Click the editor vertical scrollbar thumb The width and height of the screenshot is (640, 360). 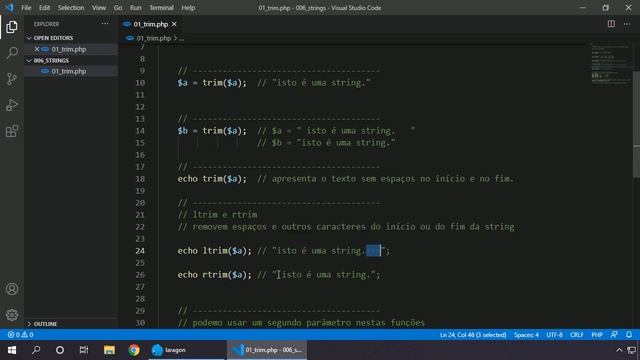pyautogui.click(x=636, y=124)
